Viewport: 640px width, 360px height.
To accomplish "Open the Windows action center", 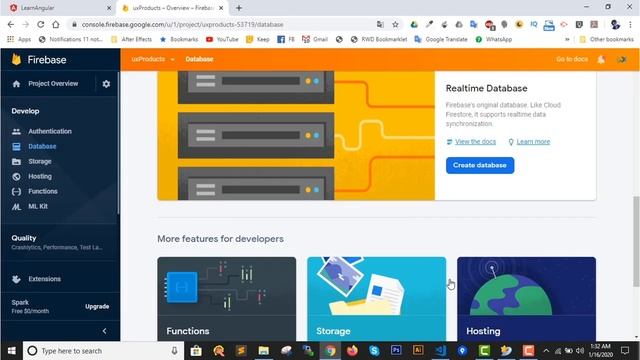I will click(x=625, y=351).
